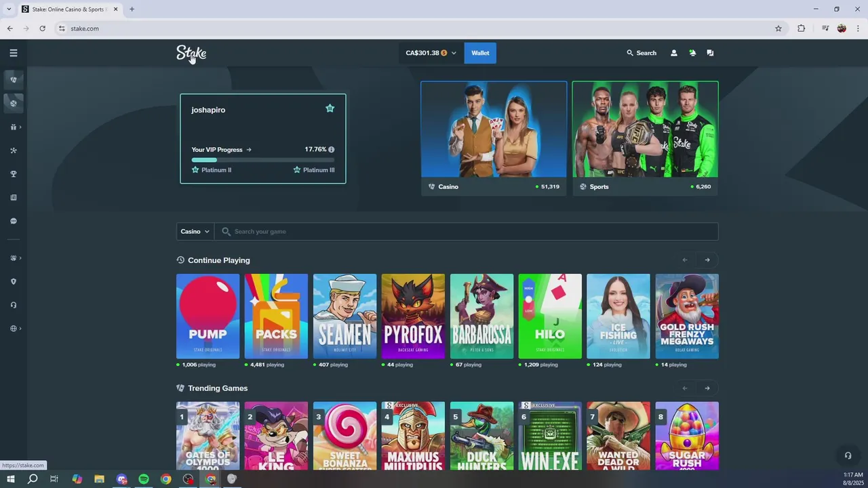Click the affiliate asterisk icon in the sidebar
This screenshot has height=488, width=868.
coord(13,150)
